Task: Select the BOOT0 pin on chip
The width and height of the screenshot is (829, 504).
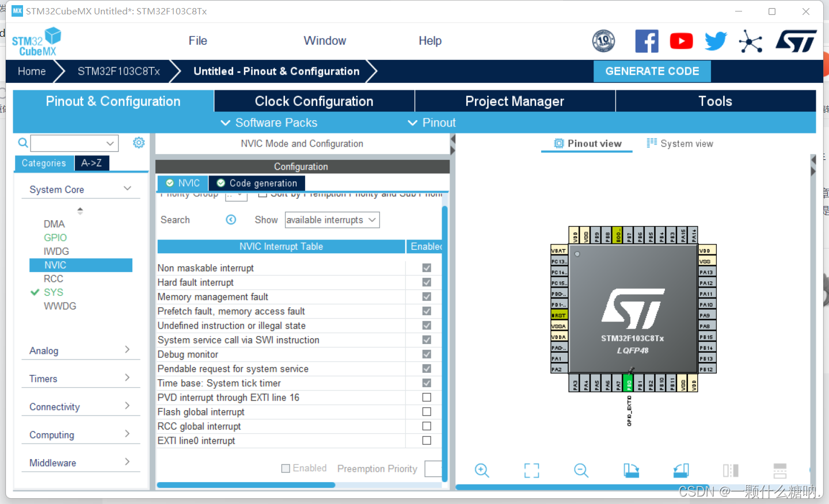Action: click(x=618, y=235)
